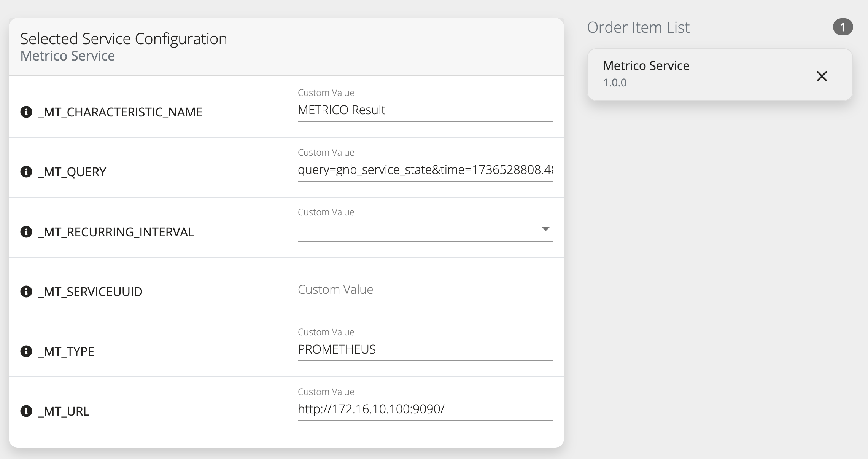
Task: Click the info icon beside _MT_SERVICEUUID
Action: tap(26, 292)
